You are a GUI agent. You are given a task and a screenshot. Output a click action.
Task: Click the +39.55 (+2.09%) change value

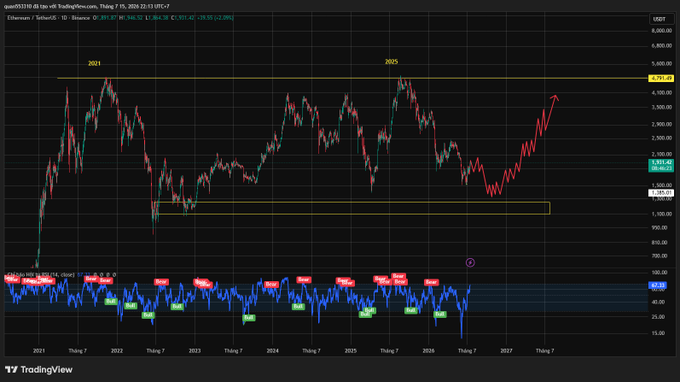tap(215, 18)
